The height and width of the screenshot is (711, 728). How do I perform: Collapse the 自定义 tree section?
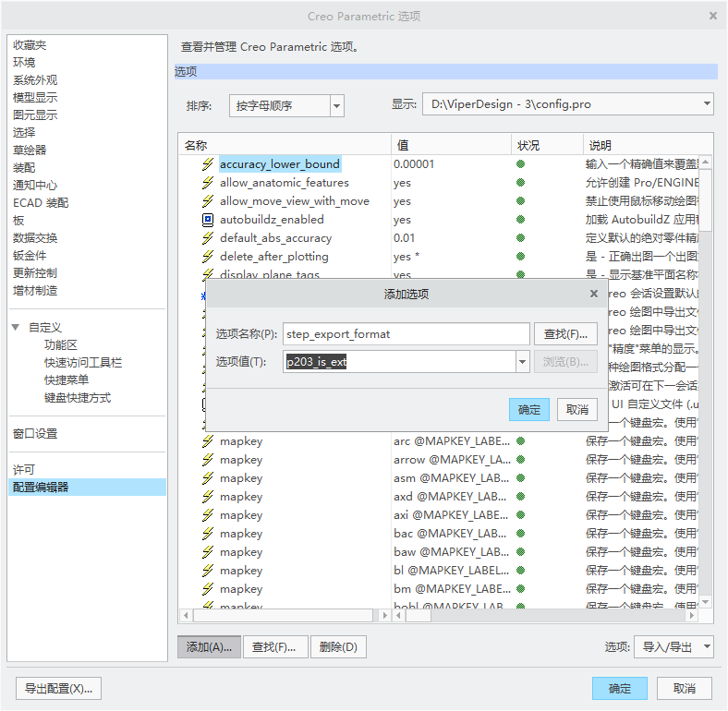pyautogui.click(x=16, y=327)
